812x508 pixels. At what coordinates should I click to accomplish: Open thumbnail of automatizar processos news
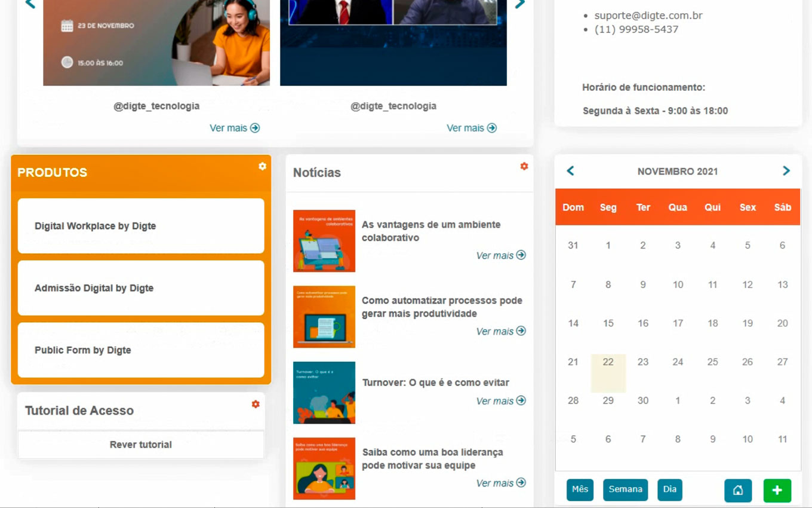(324, 317)
